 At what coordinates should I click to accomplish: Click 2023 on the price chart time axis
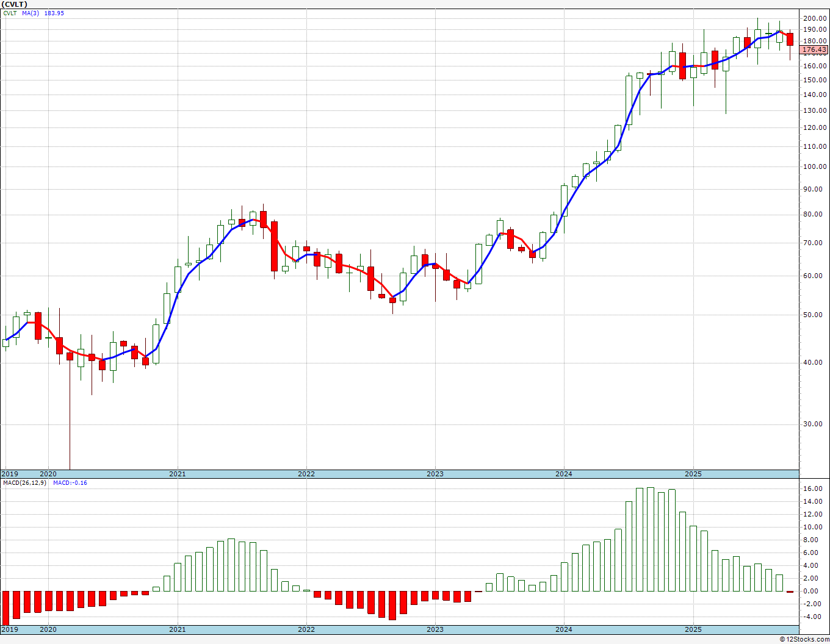[x=435, y=474]
